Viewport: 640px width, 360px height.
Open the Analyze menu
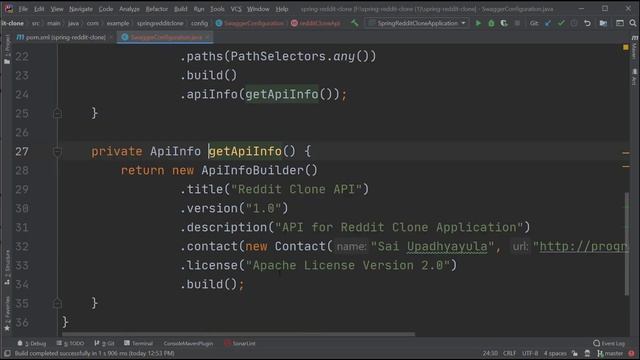pyautogui.click(x=129, y=9)
